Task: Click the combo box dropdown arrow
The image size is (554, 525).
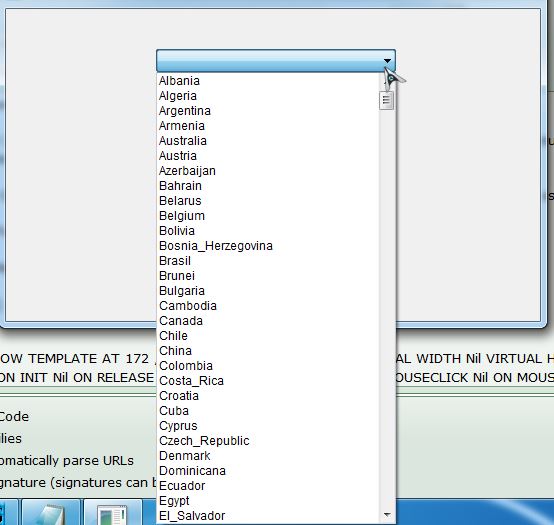Action: tap(387, 61)
